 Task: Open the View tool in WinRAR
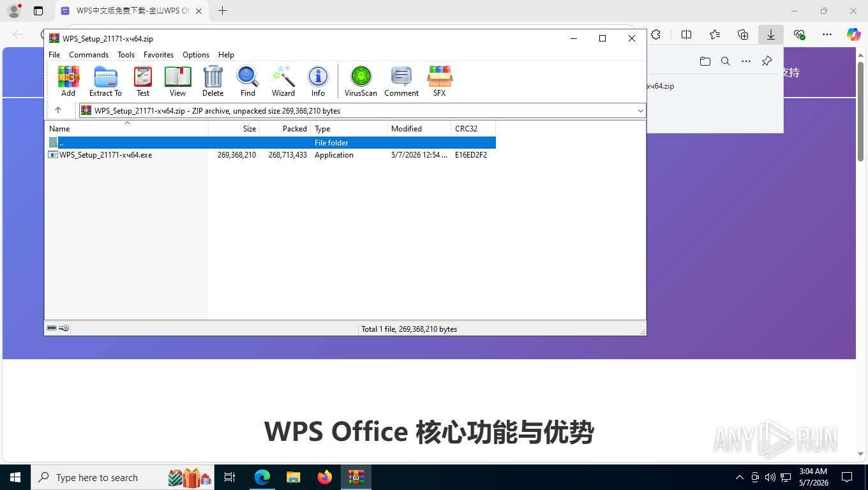click(x=177, y=81)
